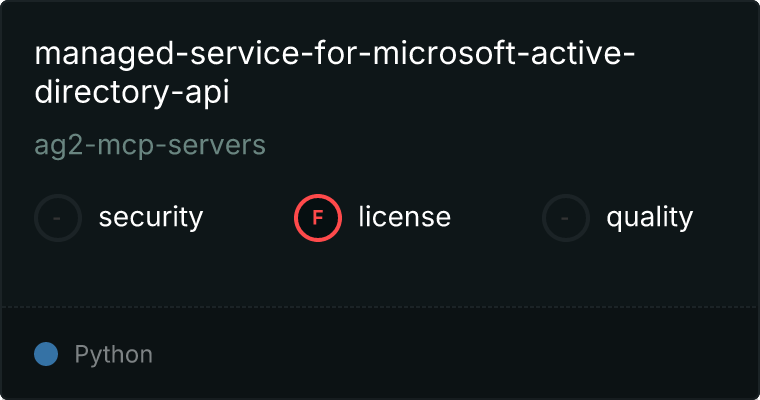760x400 pixels.
Task: Click blank space between security and license
Action: pos(248,218)
